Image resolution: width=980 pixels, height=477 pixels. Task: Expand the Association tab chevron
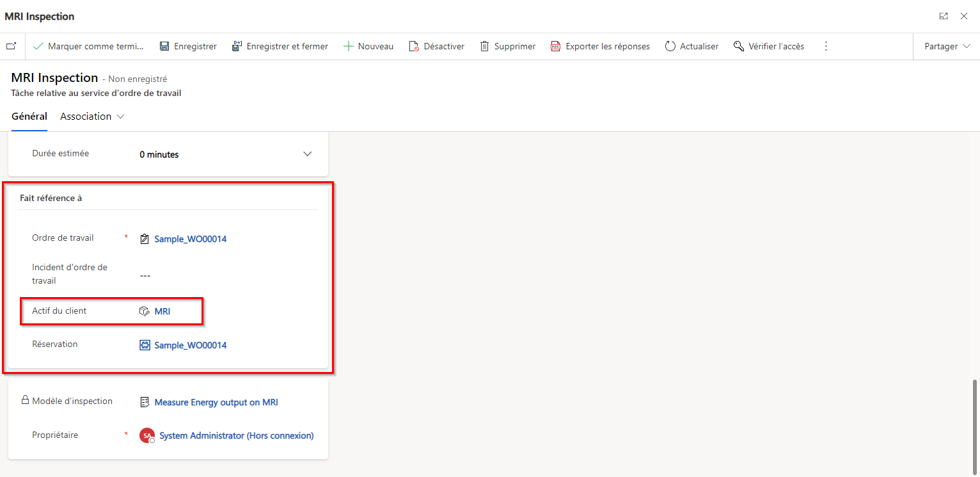[121, 116]
